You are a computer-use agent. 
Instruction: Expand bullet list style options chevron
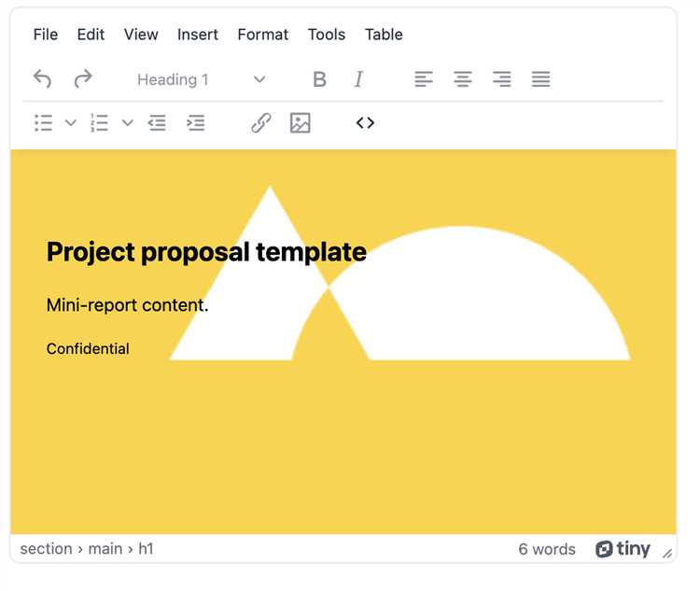[71, 122]
